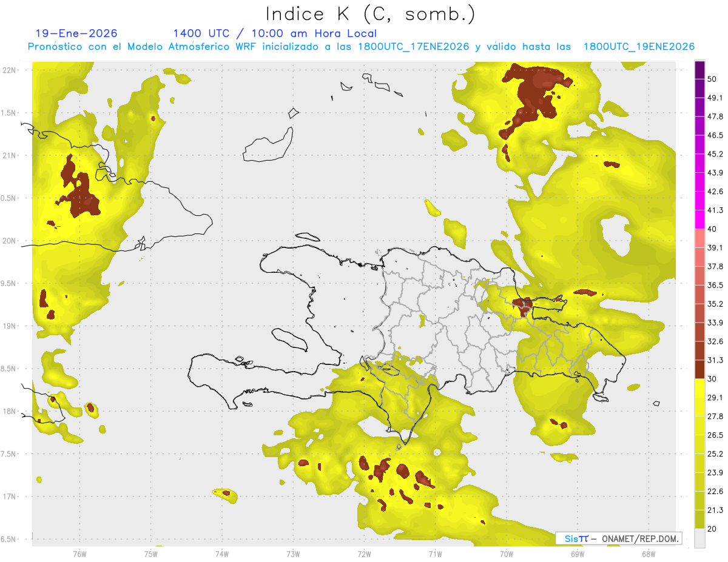
Task: Click the "71W" longitude label
Action: [435, 554]
